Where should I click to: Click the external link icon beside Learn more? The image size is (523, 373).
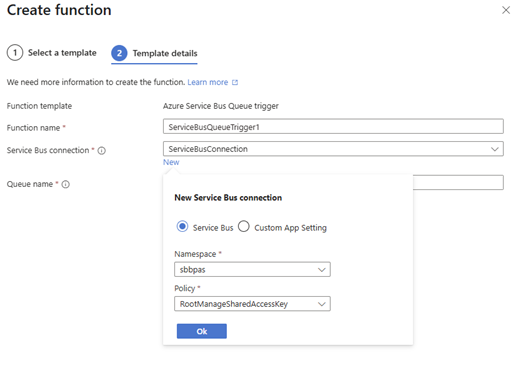click(x=235, y=82)
